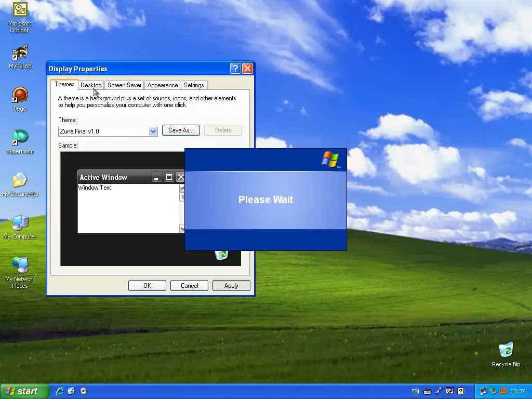This screenshot has width=532, height=399.
Task: Launch Windows Media Player from Quick Launch
Action: click(x=84, y=391)
